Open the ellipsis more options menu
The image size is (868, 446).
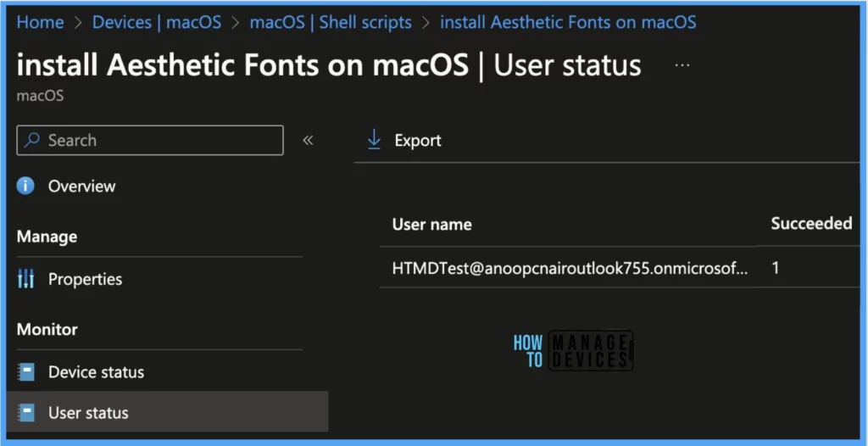click(x=682, y=65)
